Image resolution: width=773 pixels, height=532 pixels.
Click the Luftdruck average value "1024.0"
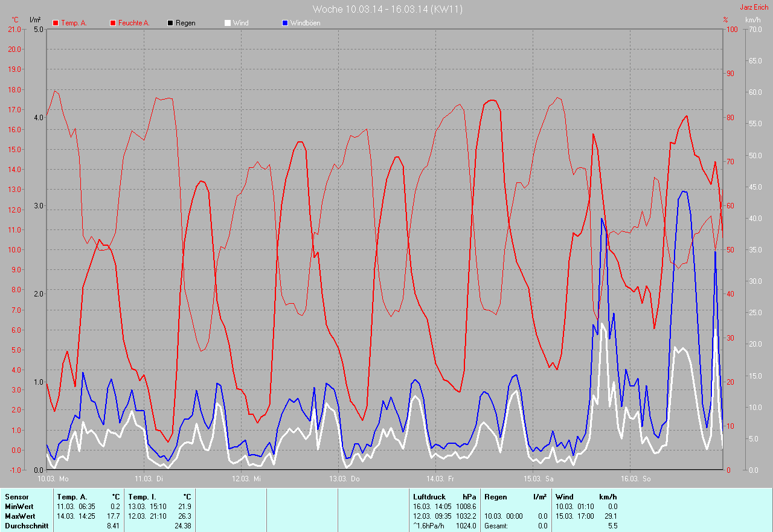(465, 526)
